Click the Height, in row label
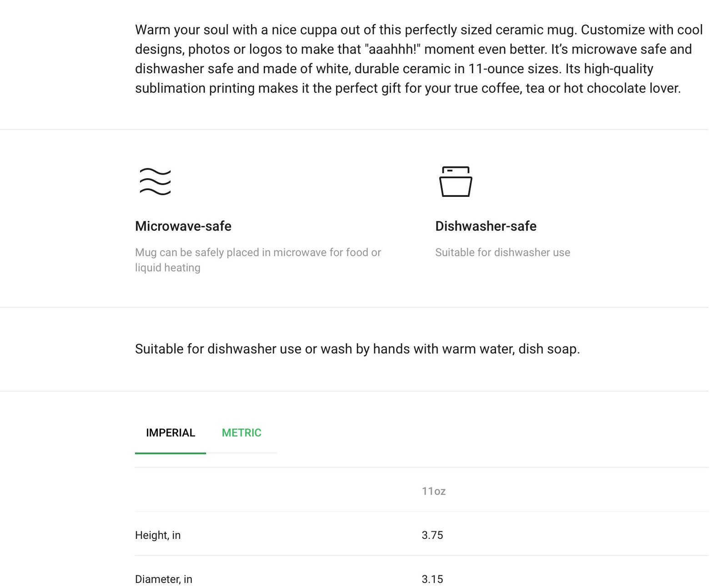This screenshot has width=722, height=588. tap(158, 535)
